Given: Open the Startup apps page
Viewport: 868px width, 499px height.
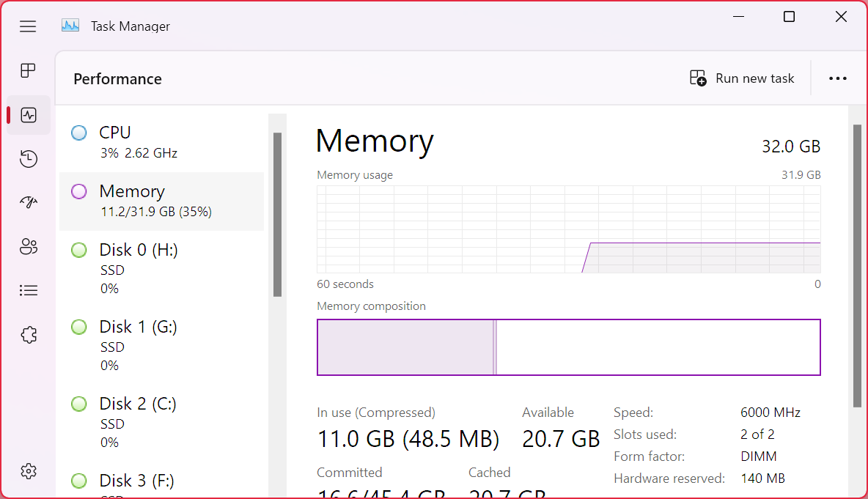Looking at the screenshot, I should (x=29, y=203).
